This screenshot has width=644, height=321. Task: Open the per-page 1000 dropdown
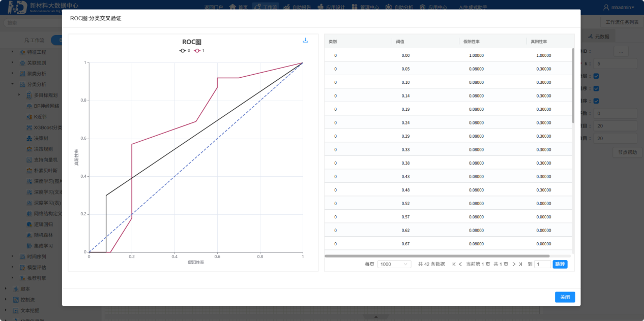pos(394,264)
